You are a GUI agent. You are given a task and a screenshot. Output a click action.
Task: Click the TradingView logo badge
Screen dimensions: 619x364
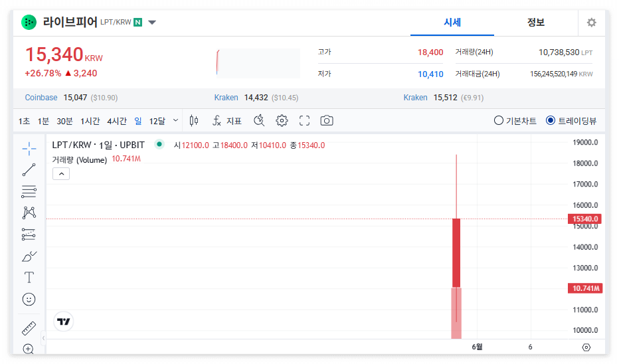click(x=63, y=321)
